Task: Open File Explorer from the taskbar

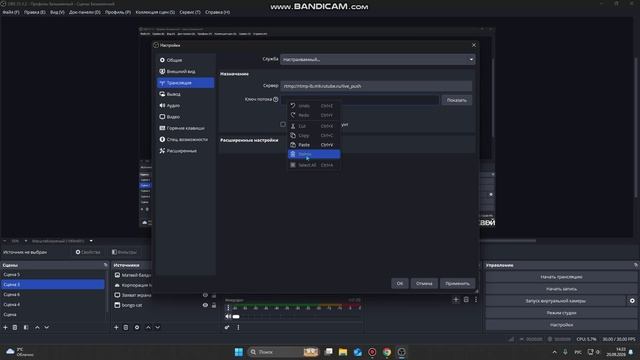Action: tap(343, 352)
